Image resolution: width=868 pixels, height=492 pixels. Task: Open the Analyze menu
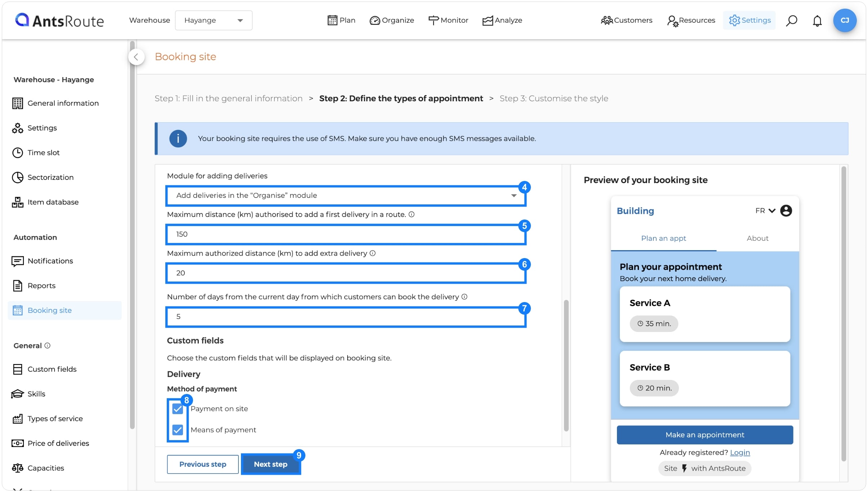[502, 21]
